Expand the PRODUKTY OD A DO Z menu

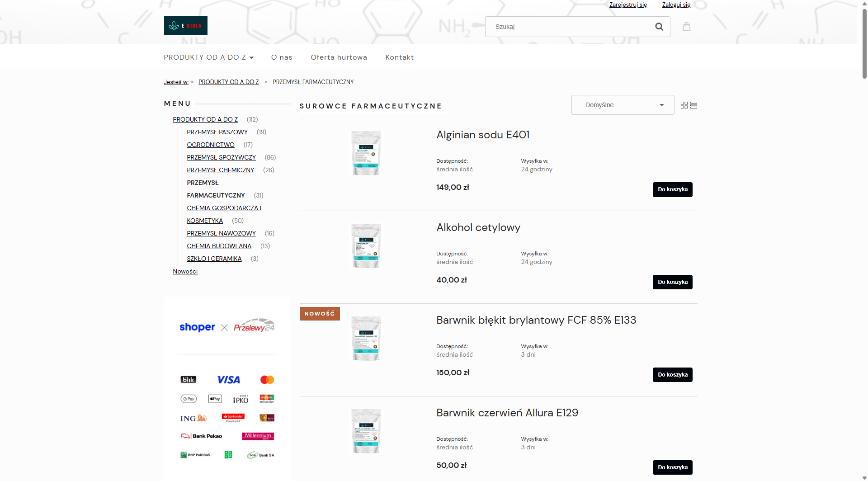(208, 57)
